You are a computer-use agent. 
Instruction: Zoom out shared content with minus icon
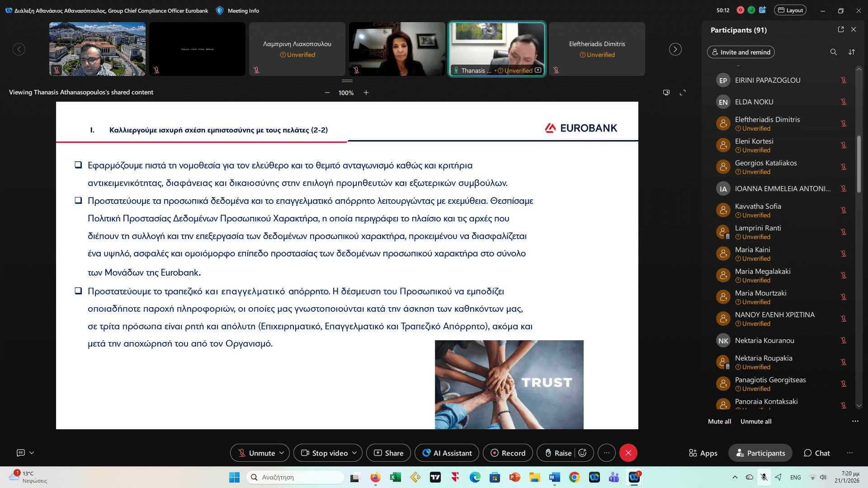[327, 93]
